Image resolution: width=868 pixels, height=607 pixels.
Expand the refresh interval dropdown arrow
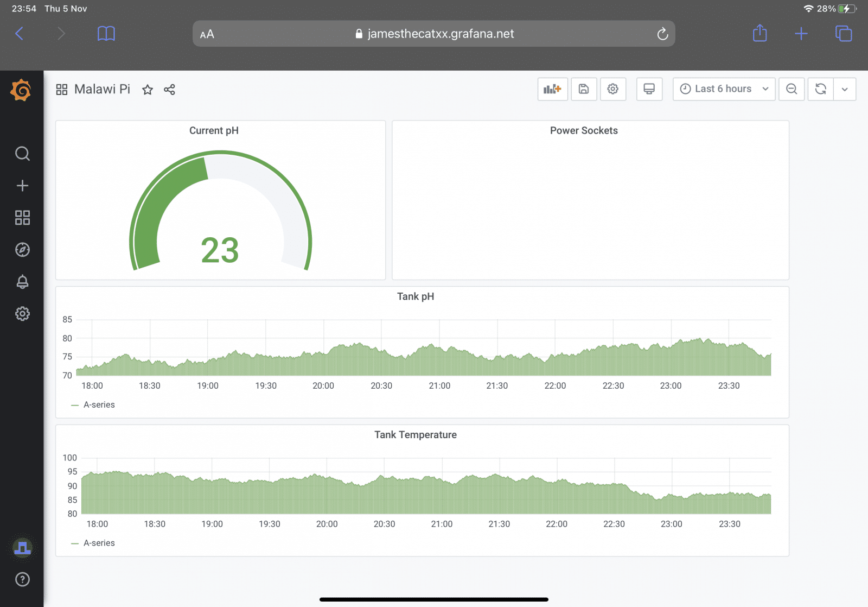pos(845,89)
